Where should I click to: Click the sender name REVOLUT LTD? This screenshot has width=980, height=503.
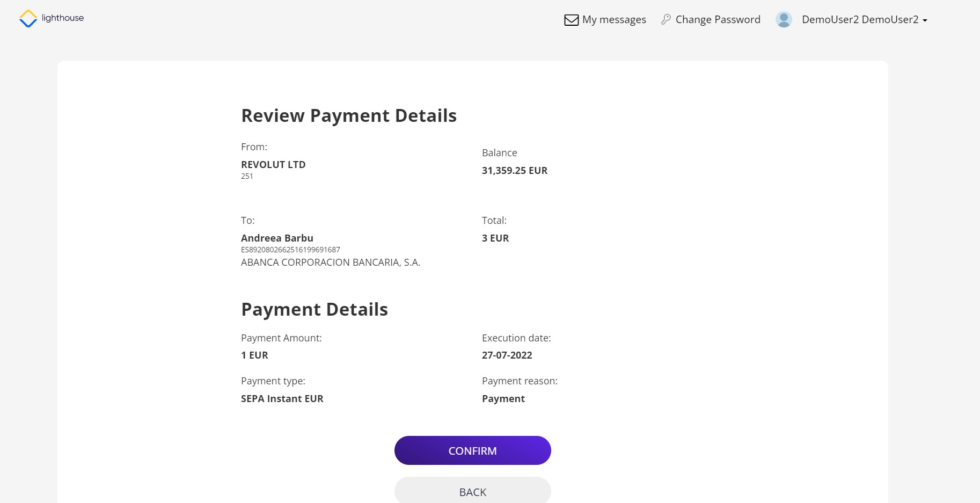coord(273,165)
